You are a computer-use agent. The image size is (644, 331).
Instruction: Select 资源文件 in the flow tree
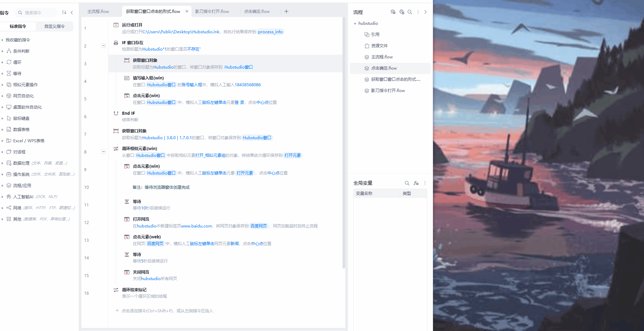pyautogui.click(x=379, y=46)
